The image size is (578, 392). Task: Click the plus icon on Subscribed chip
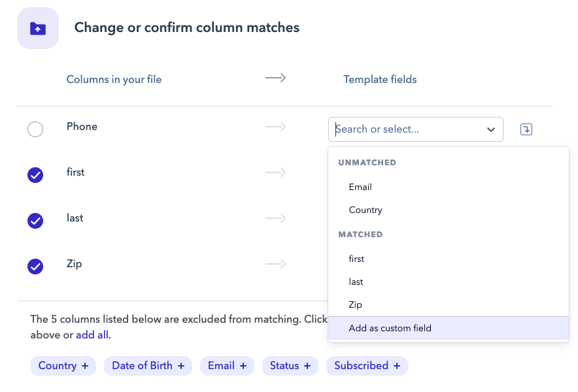point(397,366)
